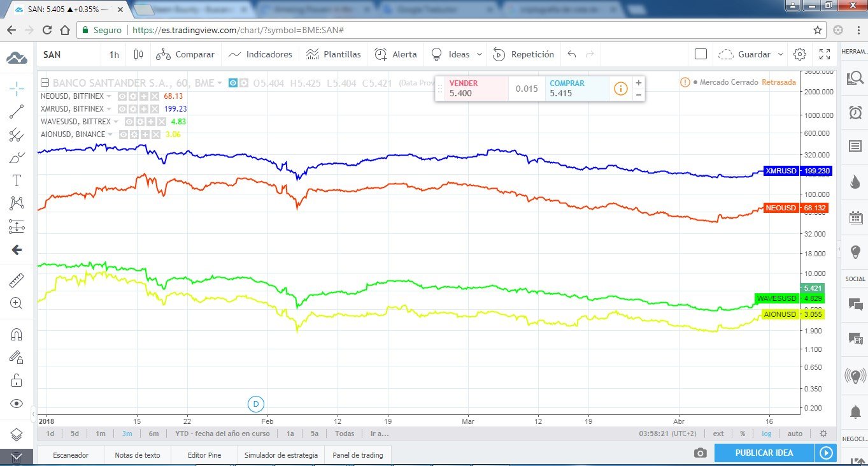Select the prediction and measurement tool
This screenshot has height=466, width=868.
(x=17, y=226)
